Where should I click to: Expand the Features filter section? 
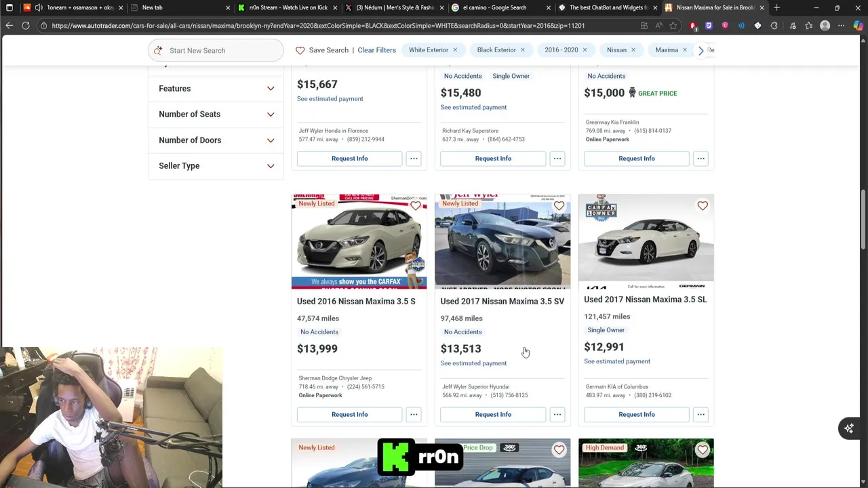click(216, 89)
